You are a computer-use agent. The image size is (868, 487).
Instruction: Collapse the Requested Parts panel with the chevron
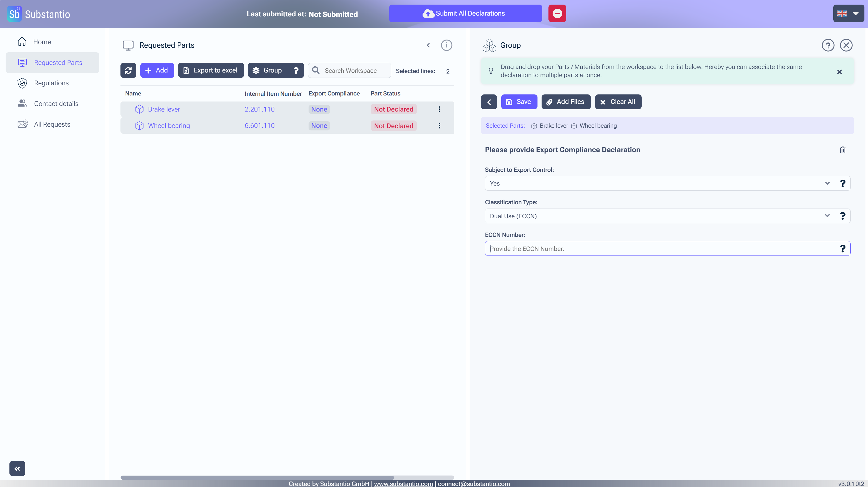[428, 45]
